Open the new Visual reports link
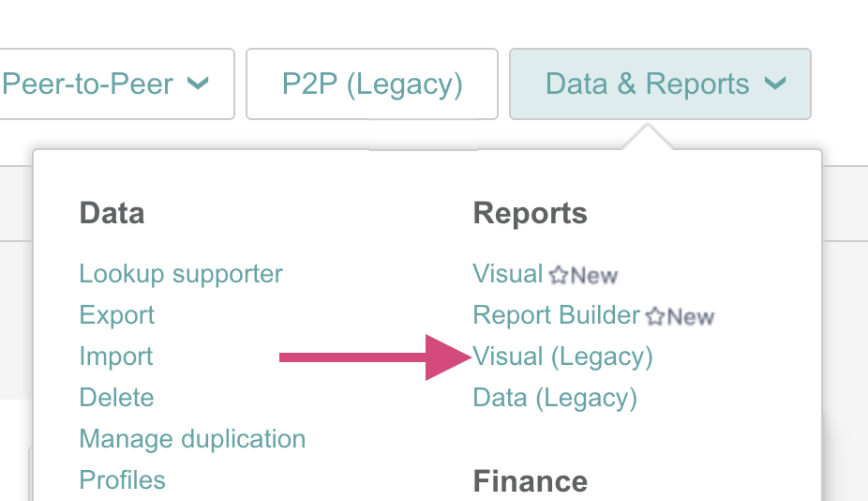The height and width of the screenshot is (501, 868). (x=508, y=274)
